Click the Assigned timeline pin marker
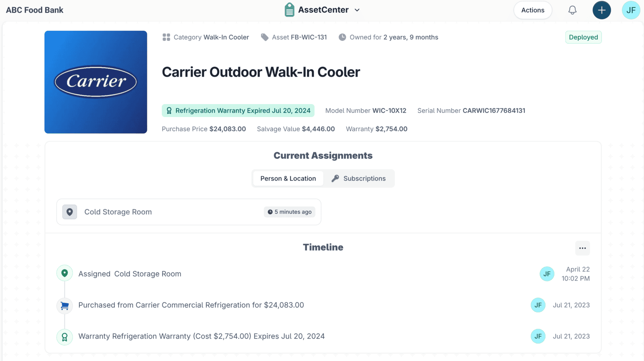The height and width of the screenshot is (361, 644). 64,273
